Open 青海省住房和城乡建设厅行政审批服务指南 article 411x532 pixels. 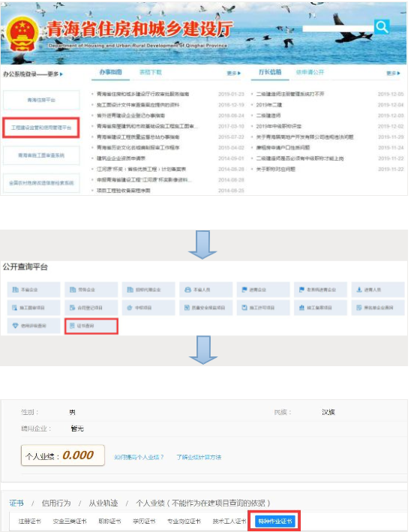(142, 94)
